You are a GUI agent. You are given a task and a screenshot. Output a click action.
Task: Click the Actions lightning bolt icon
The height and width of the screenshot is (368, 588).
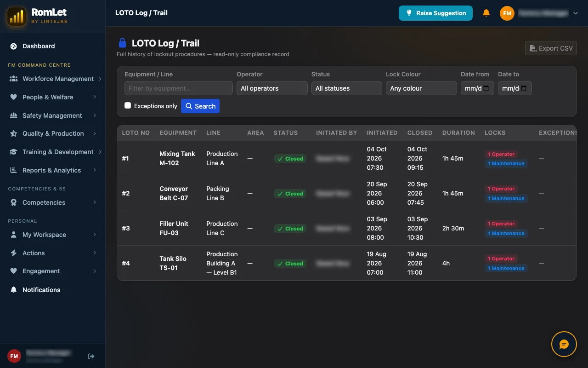(x=13, y=253)
